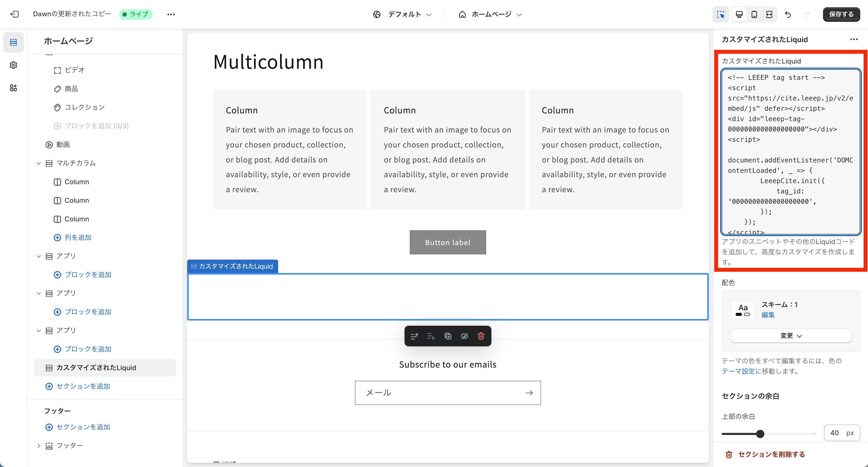Toggle the inspector selection mode icon

point(721,14)
